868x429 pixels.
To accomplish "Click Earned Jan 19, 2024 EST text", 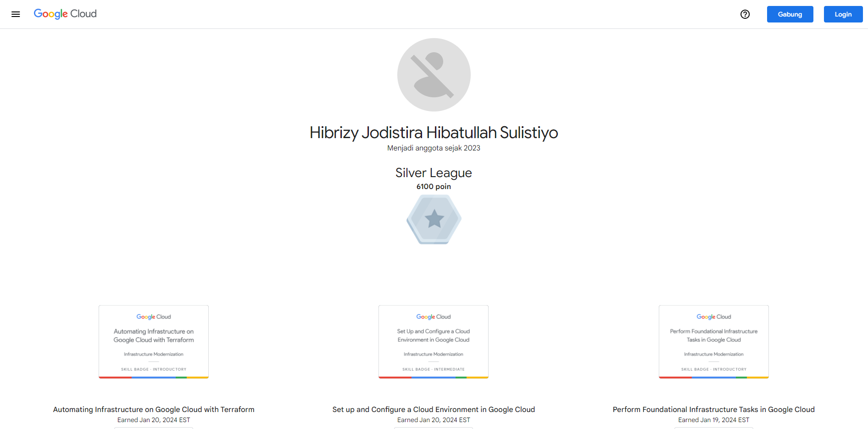I will click(714, 420).
